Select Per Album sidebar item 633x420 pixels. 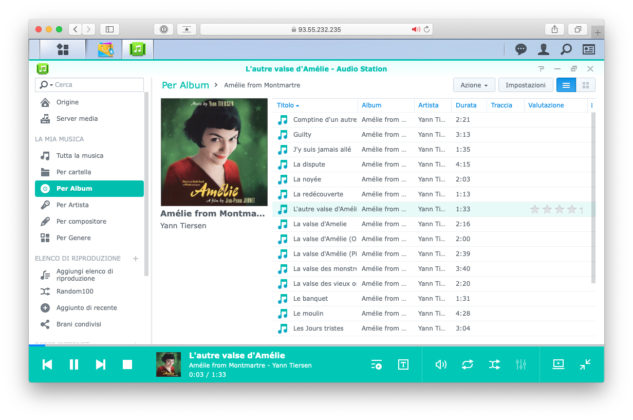tap(89, 189)
